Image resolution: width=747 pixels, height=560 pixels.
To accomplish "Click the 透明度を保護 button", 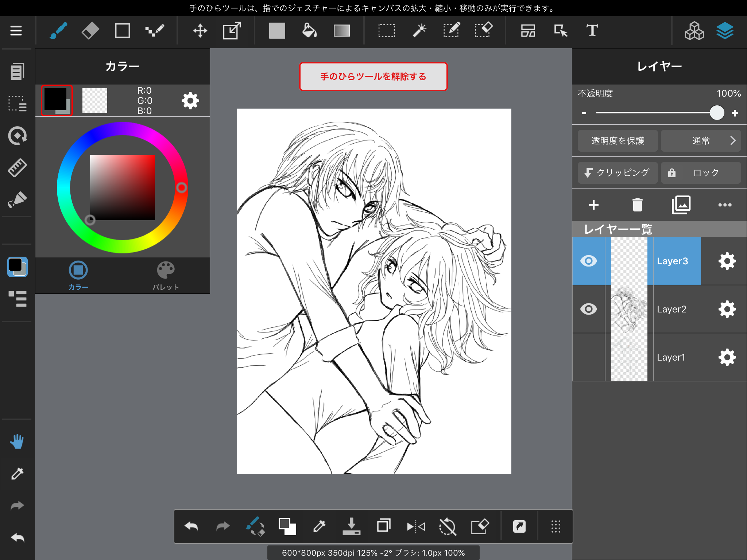I will (618, 141).
